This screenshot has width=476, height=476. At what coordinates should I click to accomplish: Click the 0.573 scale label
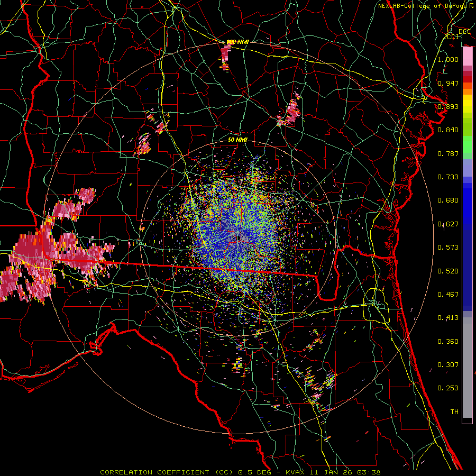[x=448, y=248]
